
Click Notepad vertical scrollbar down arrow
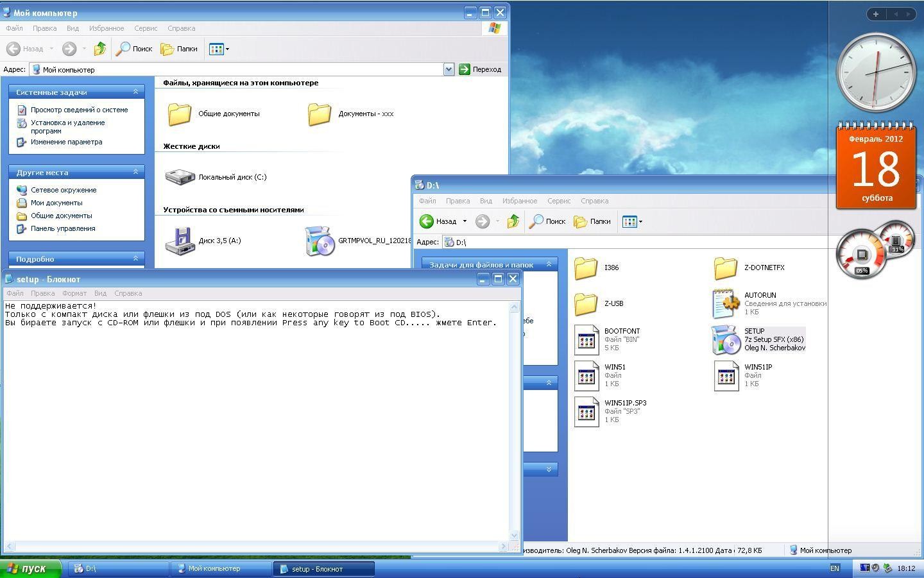(514, 535)
